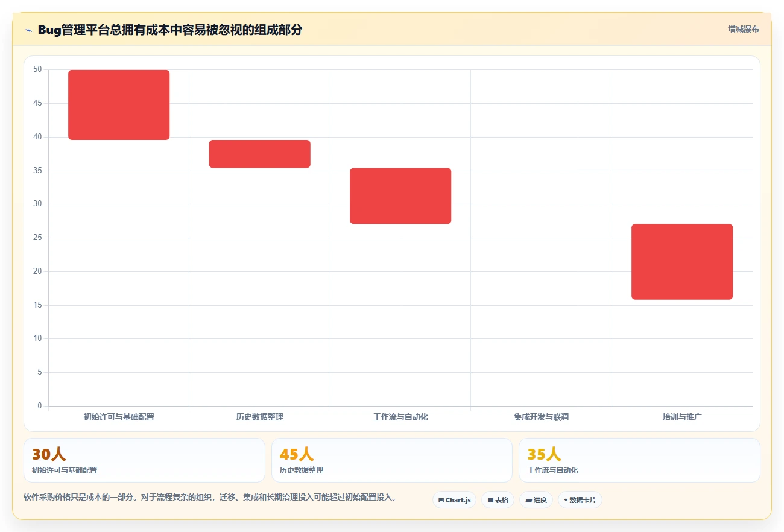Click the y-axis value 10
Screen dimensions: 784x532
tap(37, 338)
